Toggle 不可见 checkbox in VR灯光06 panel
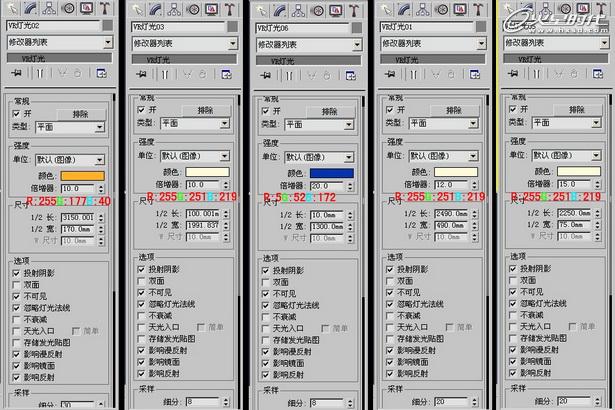This screenshot has height=410, width=615. (x=266, y=294)
